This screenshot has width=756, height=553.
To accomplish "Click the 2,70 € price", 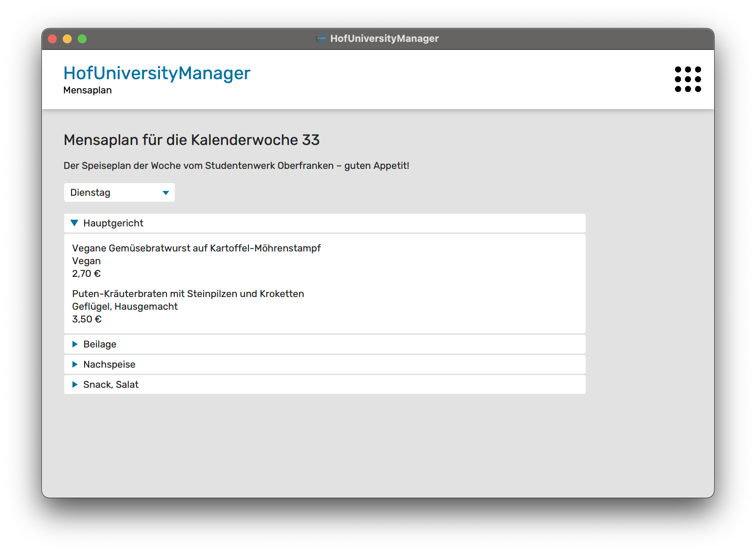I will 86,274.
